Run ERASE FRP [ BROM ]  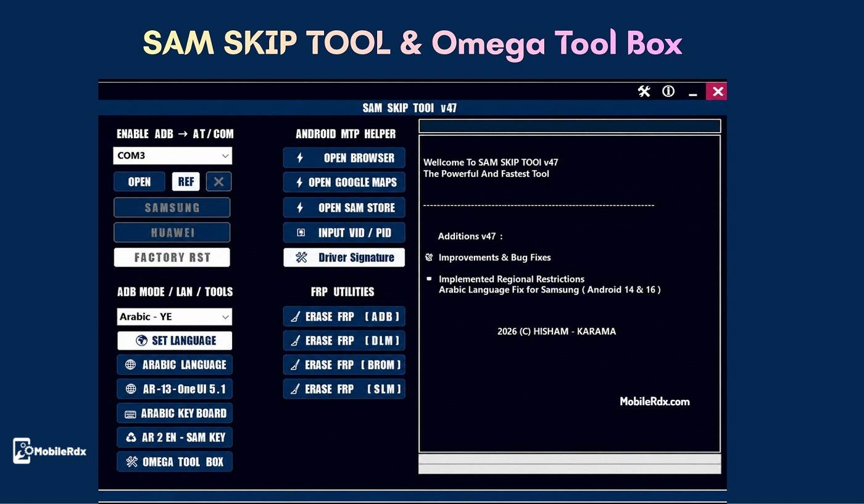[344, 365]
